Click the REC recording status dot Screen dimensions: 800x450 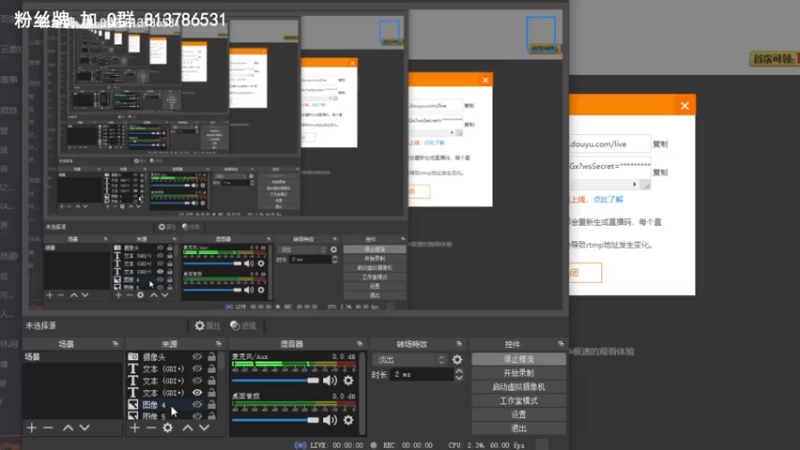pyautogui.click(x=373, y=445)
